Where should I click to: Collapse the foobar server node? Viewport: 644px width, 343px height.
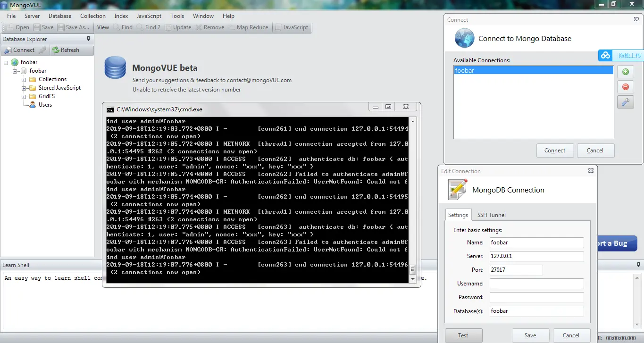pyautogui.click(x=6, y=62)
